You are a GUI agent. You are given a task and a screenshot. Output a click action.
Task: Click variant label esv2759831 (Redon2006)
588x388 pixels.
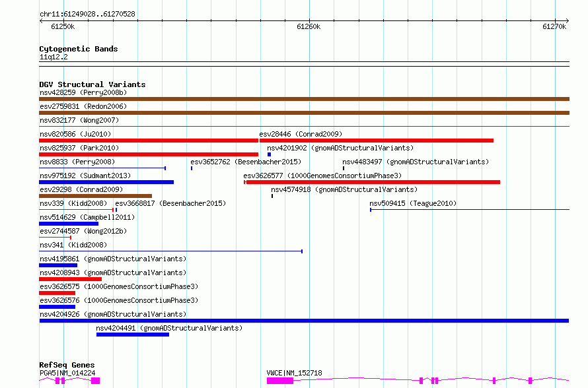(83, 106)
